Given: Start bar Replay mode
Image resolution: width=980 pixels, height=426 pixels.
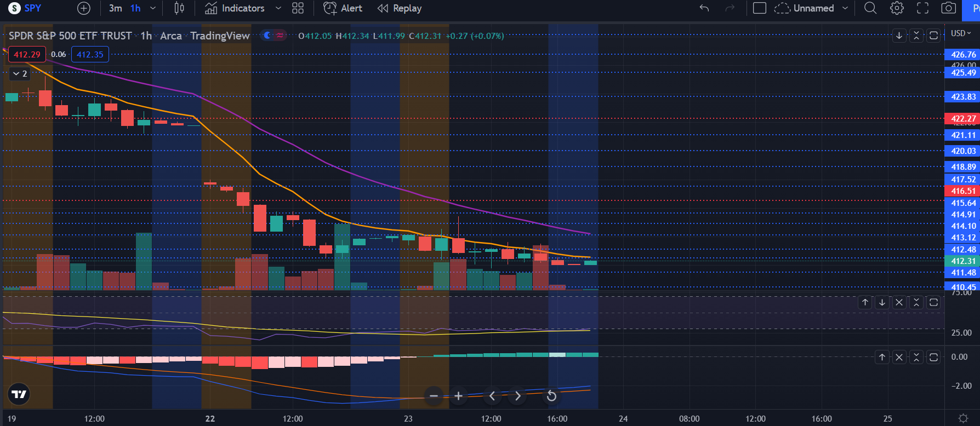Looking at the screenshot, I should (400, 8).
